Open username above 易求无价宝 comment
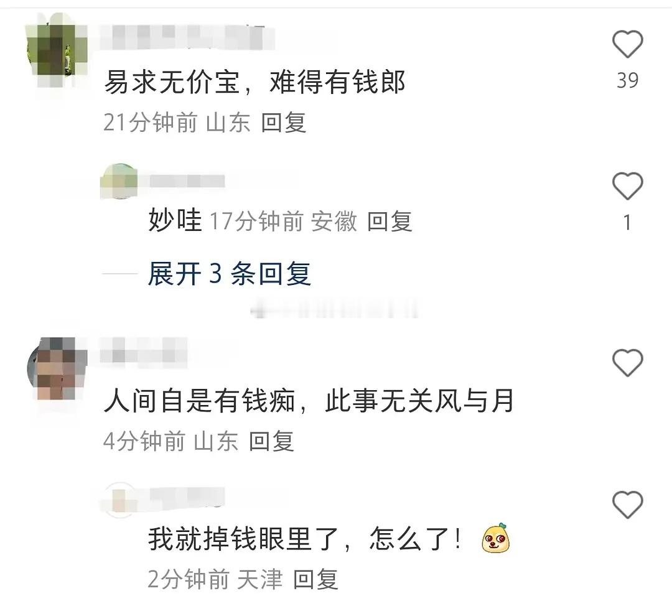The width and height of the screenshot is (672, 616). pyautogui.click(x=187, y=37)
